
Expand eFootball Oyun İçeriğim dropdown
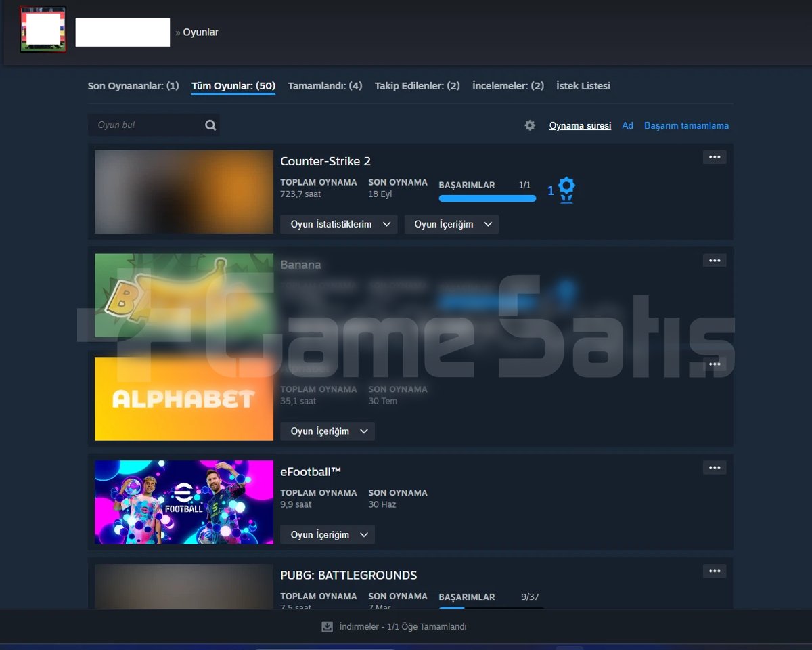pyautogui.click(x=328, y=535)
